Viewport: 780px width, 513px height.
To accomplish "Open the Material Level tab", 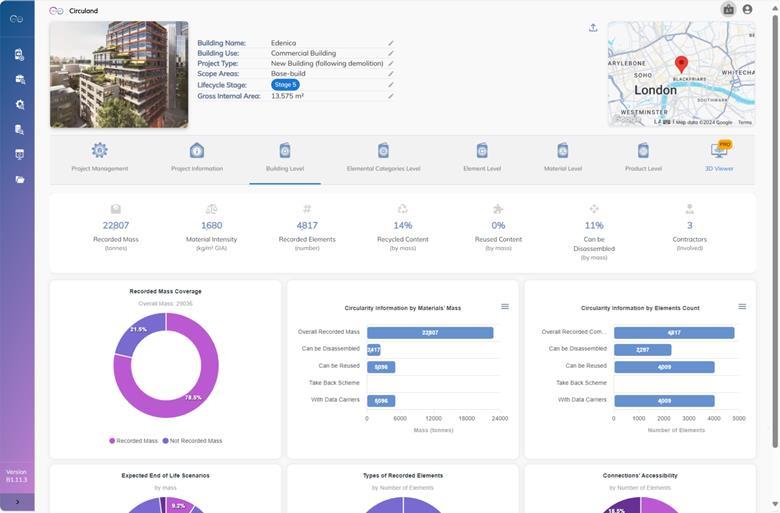I will [562, 157].
